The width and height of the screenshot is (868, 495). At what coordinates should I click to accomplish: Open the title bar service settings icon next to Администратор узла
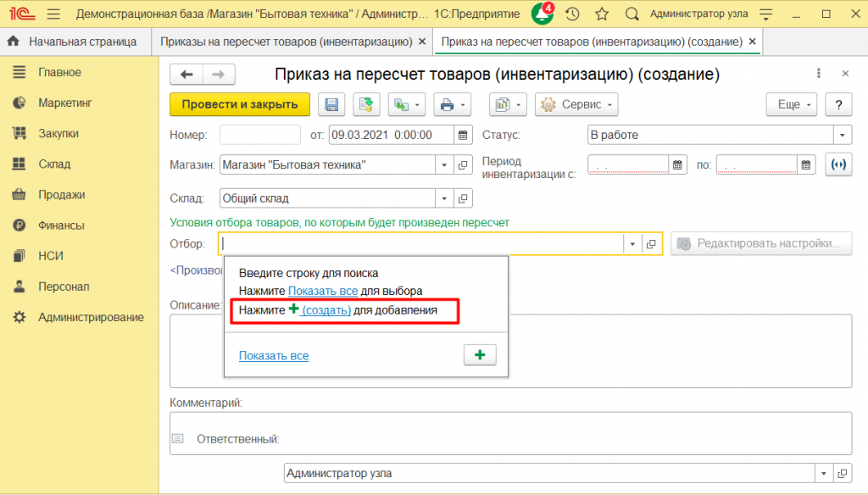click(766, 14)
